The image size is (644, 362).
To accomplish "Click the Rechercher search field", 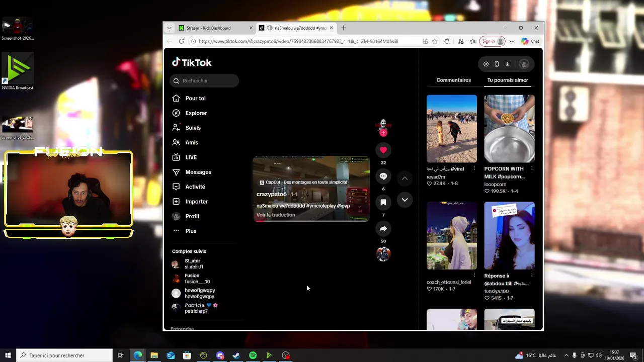I will (x=204, y=80).
